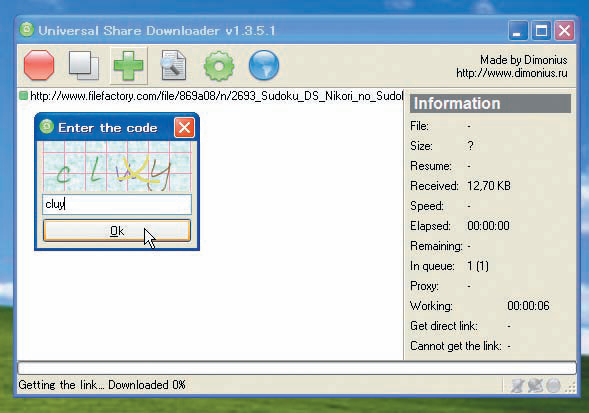Viewport: 589px width, 413px height.
Task: Click the code text input field
Action: [117, 204]
